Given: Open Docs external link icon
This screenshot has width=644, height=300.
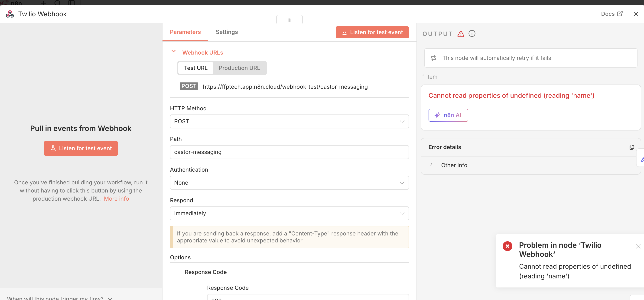Looking at the screenshot, I should (619, 14).
